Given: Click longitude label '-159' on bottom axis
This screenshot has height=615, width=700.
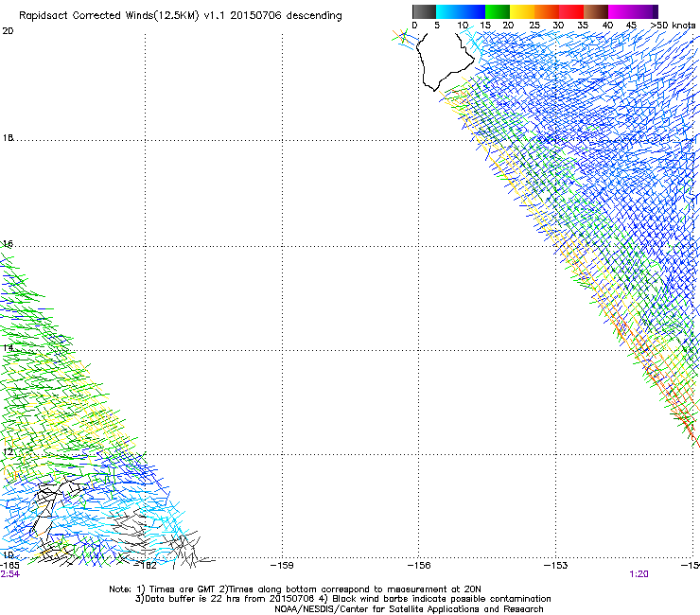Looking at the screenshot, I should tap(282, 566).
